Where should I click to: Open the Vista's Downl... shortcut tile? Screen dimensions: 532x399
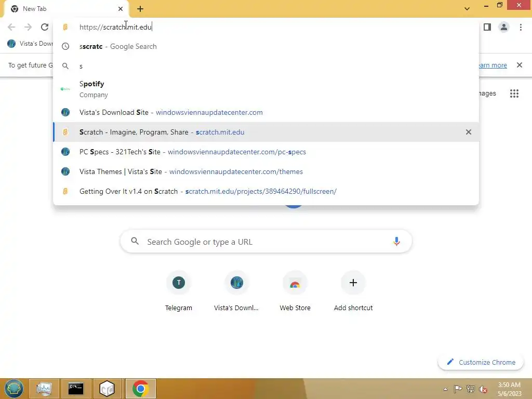pyautogui.click(x=236, y=290)
